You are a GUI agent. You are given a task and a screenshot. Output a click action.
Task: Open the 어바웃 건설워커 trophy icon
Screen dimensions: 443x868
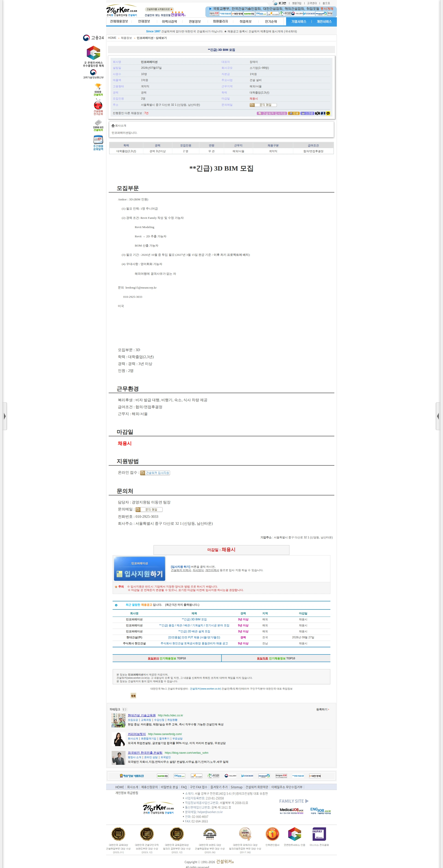pos(98,90)
